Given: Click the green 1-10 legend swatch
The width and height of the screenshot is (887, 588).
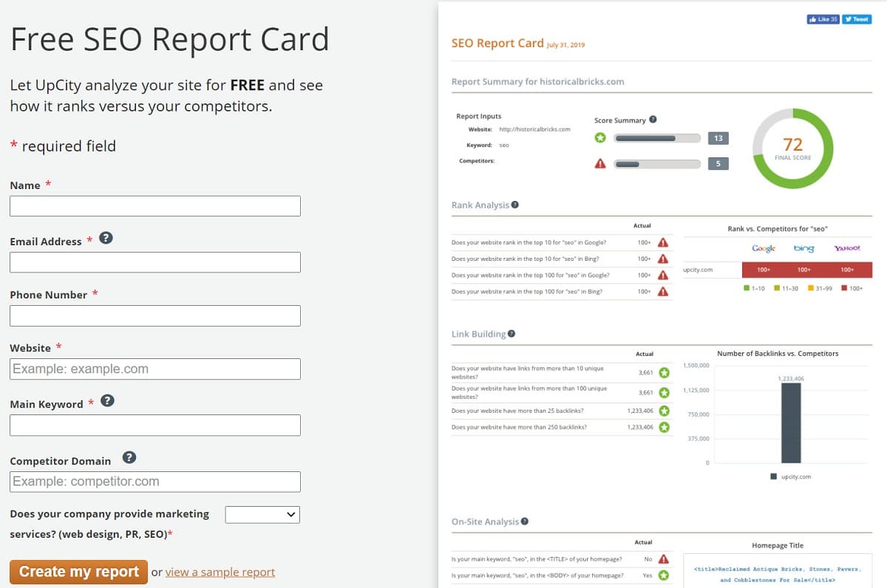Looking at the screenshot, I should point(746,288).
